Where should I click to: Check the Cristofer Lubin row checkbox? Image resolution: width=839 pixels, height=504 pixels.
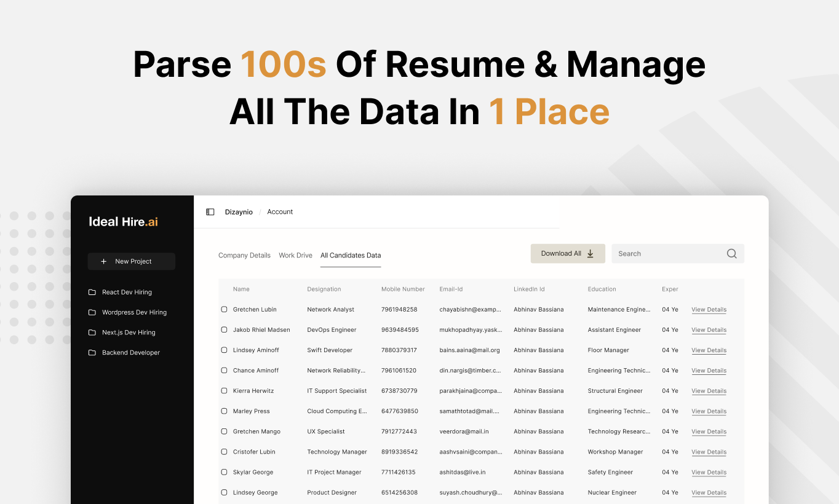pyautogui.click(x=224, y=452)
